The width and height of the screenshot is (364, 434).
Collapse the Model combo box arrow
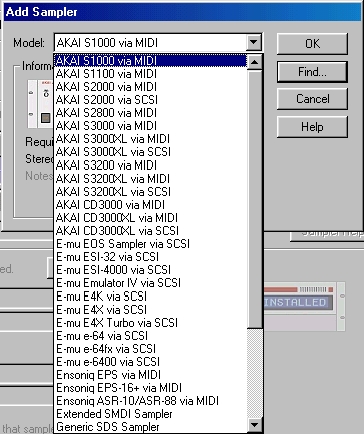tap(254, 43)
